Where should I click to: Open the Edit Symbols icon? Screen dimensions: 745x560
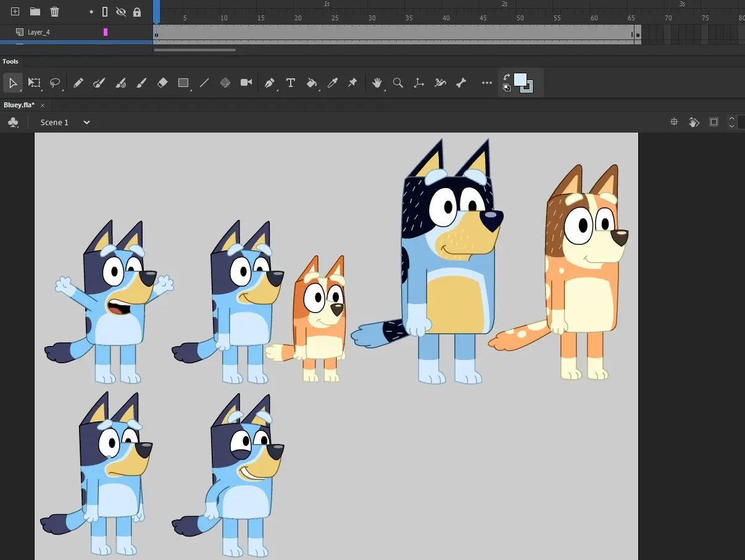13,122
